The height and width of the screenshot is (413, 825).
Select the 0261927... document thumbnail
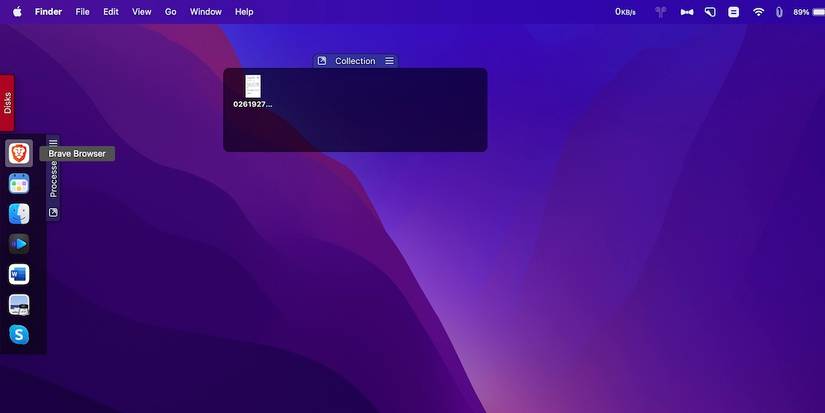(253, 86)
